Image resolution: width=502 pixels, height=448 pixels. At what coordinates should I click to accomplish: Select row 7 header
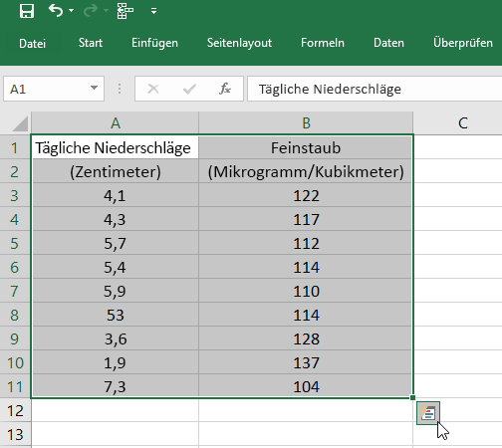(15, 291)
